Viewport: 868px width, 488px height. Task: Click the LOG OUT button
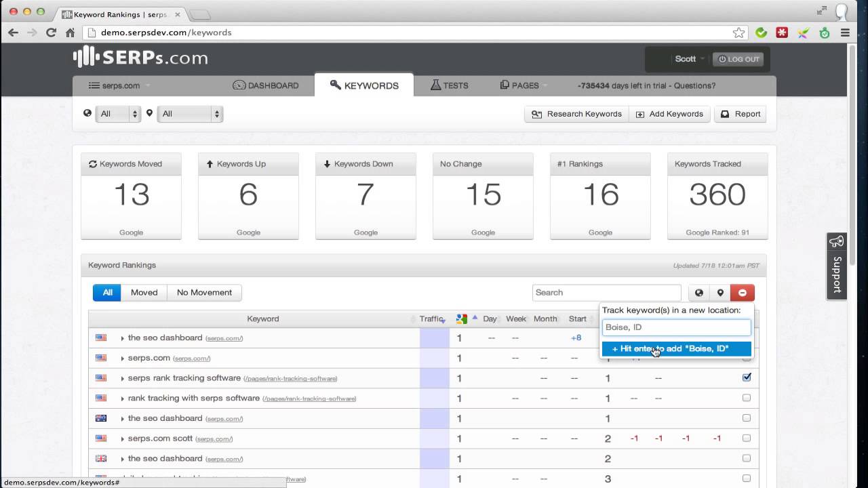point(739,59)
